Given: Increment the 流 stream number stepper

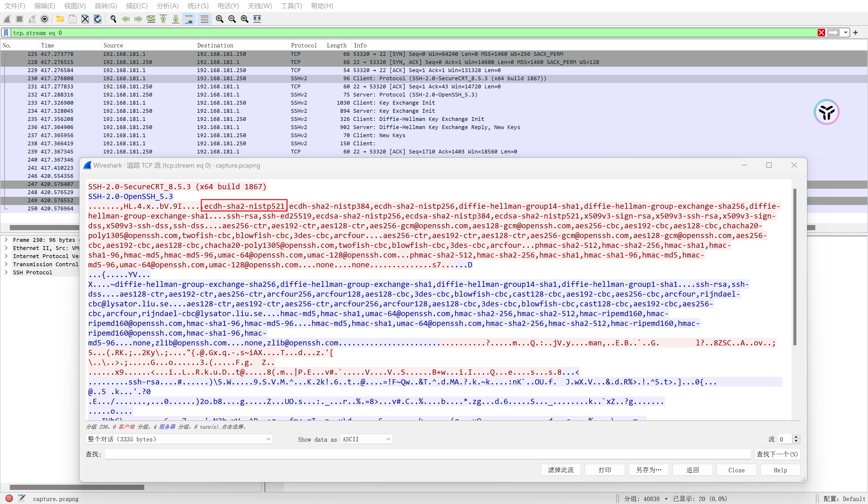Looking at the screenshot, I should pos(796,437).
